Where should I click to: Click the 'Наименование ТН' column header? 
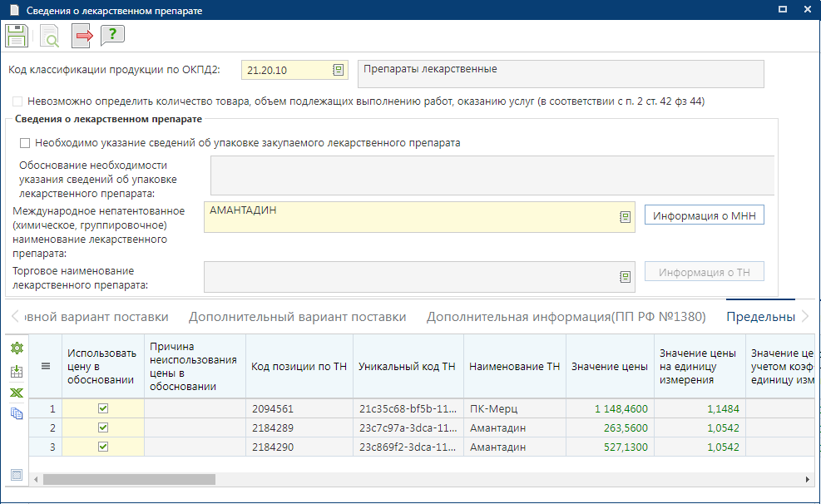click(515, 366)
